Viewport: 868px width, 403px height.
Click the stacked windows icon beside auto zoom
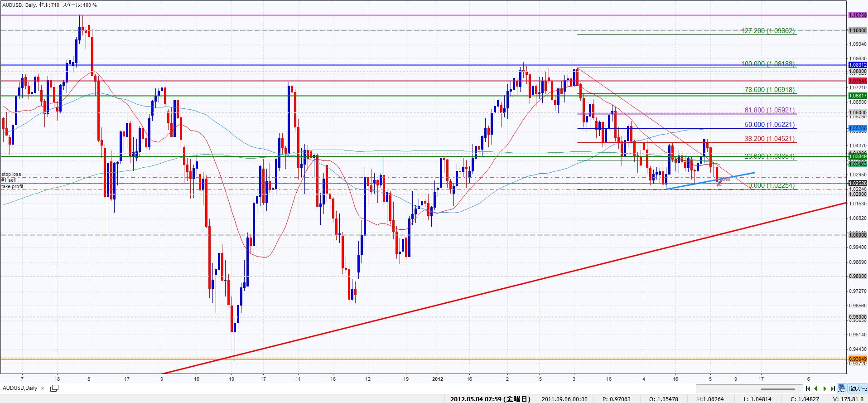pyautogui.click(x=842, y=388)
